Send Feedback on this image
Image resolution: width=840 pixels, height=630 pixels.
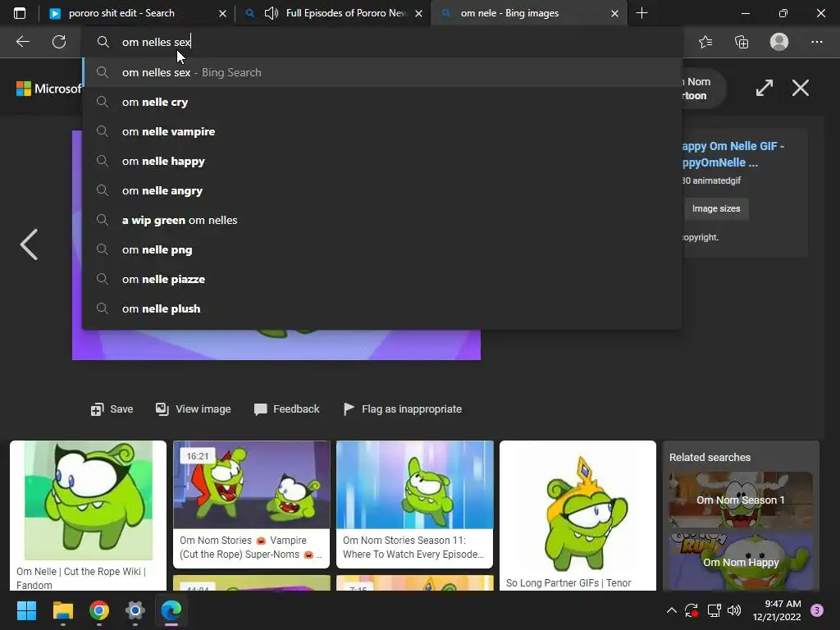286,409
